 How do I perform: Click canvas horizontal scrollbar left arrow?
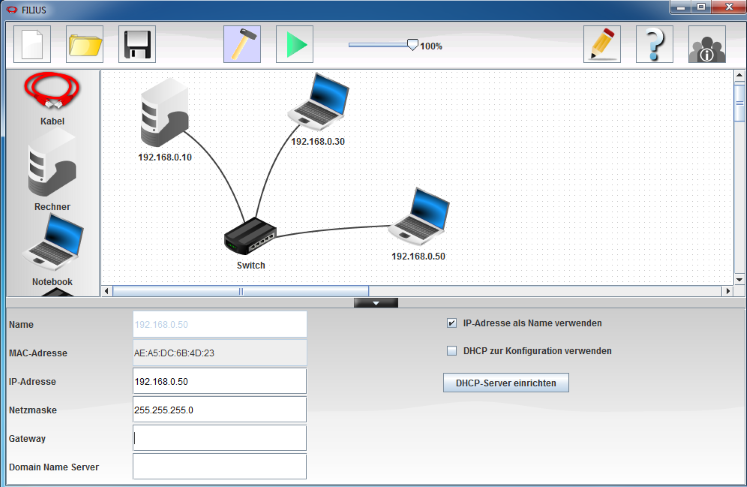107,291
